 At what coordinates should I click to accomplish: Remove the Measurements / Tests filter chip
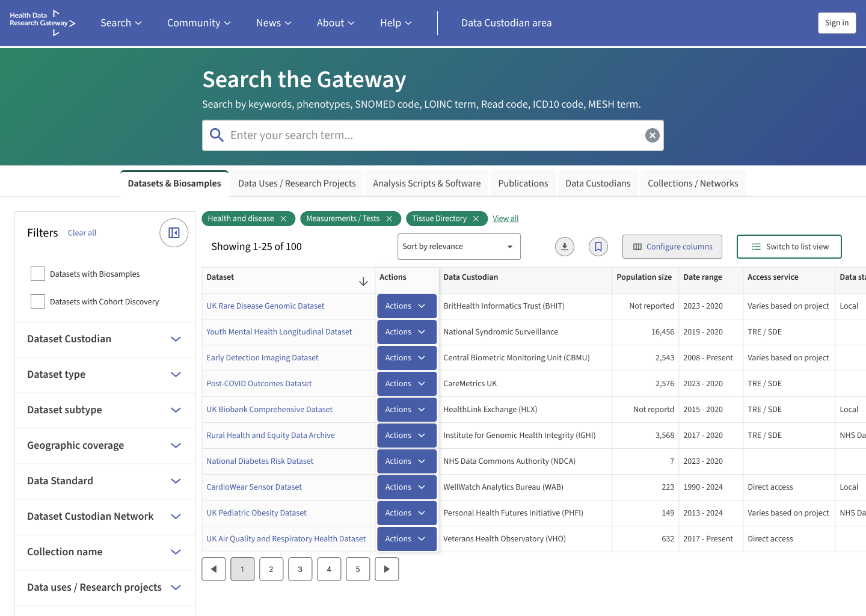tap(389, 218)
